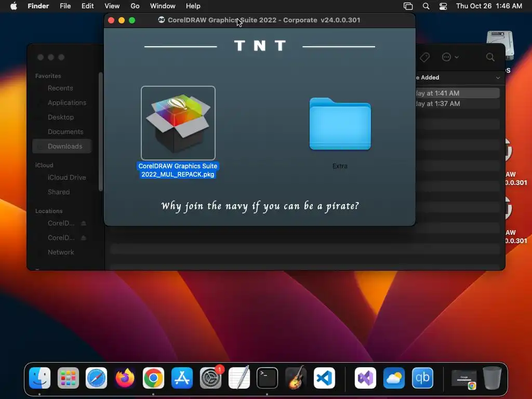
Task: Eject the second CorelD... volume in sidebar
Action: pos(84,238)
